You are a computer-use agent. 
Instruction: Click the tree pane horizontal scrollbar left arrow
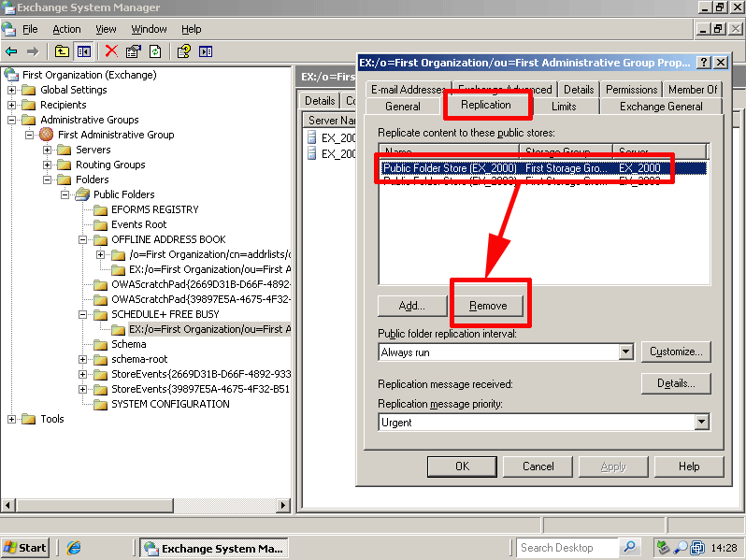pos(7,505)
